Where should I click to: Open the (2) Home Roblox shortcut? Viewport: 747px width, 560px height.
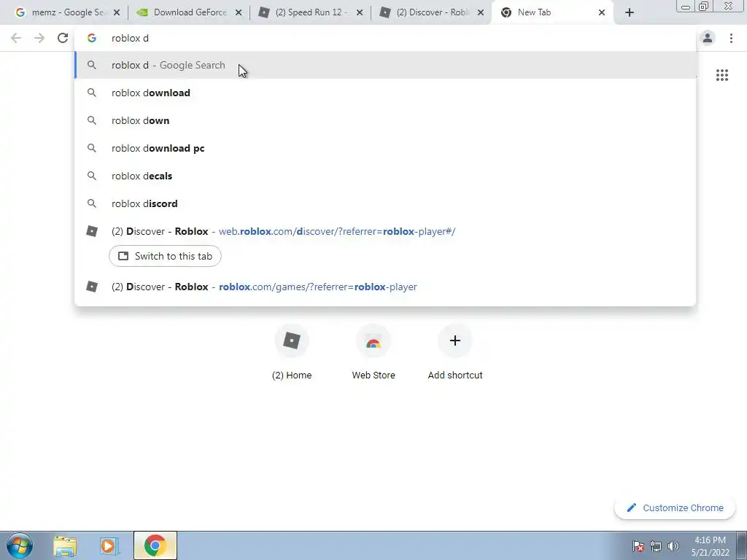[292, 352]
